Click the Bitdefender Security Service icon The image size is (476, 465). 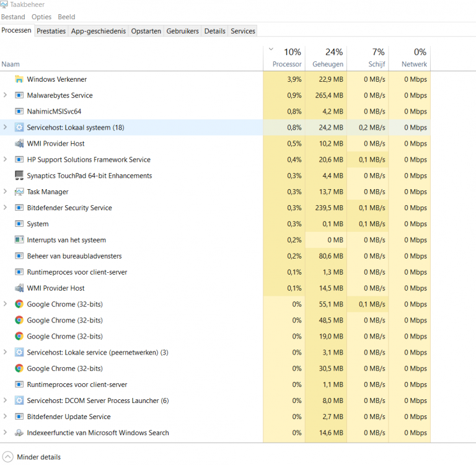(x=19, y=208)
